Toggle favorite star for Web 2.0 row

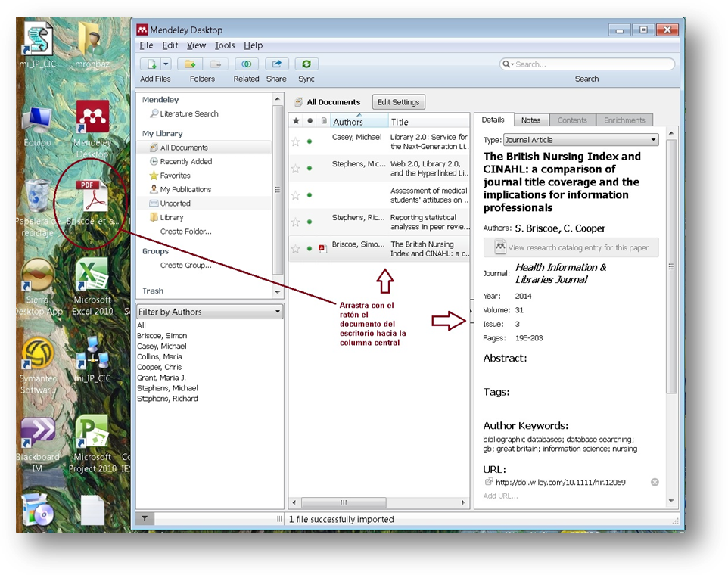(295, 169)
